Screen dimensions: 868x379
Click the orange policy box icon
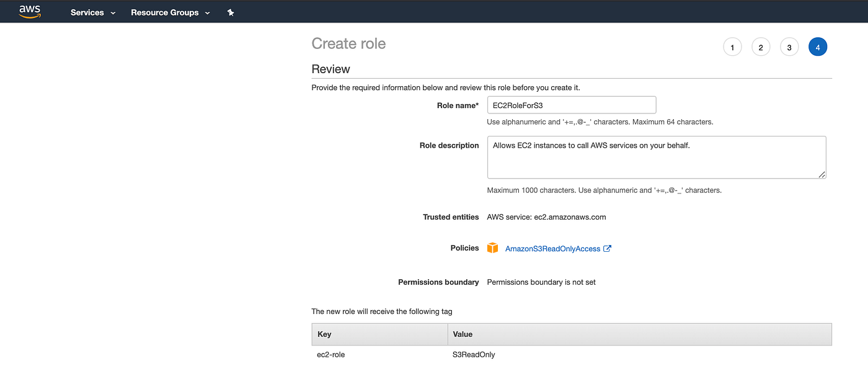492,248
